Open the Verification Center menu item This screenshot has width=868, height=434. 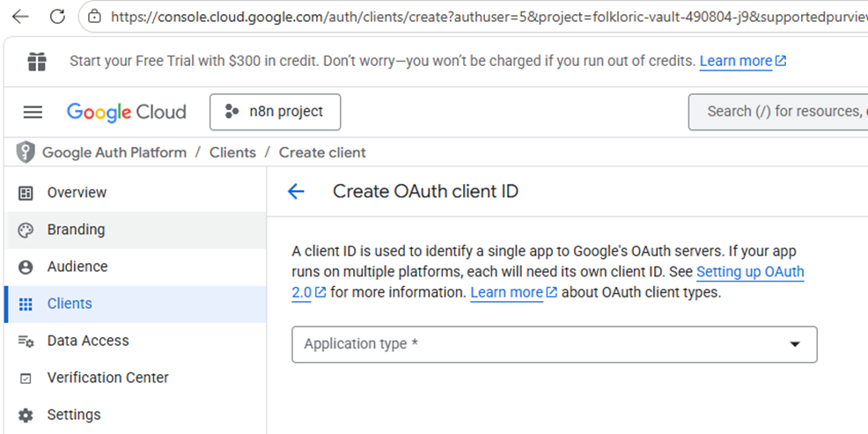pyautogui.click(x=107, y=378)
